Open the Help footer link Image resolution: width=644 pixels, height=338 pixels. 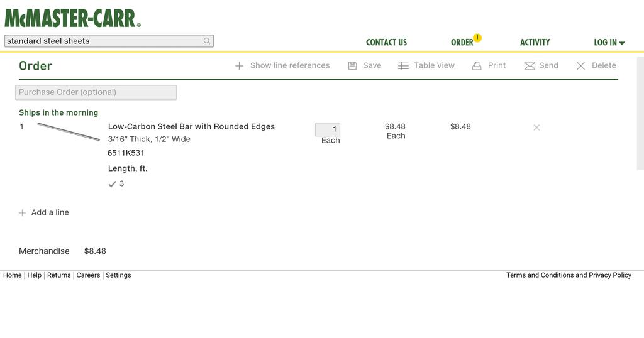tap(35, 275)
